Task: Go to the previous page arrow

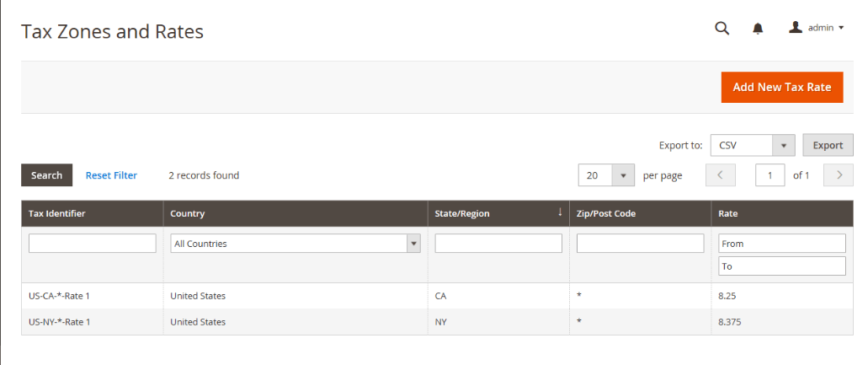Action: coord(720,175)
